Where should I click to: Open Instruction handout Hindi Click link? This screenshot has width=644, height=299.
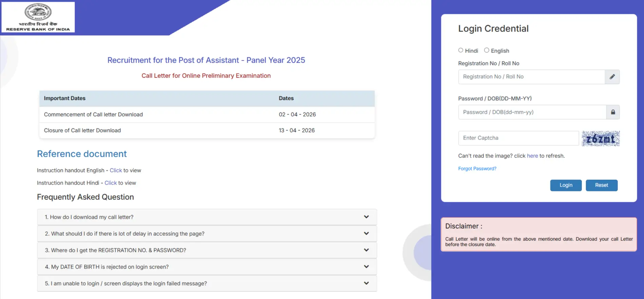(x=110, y=183)
